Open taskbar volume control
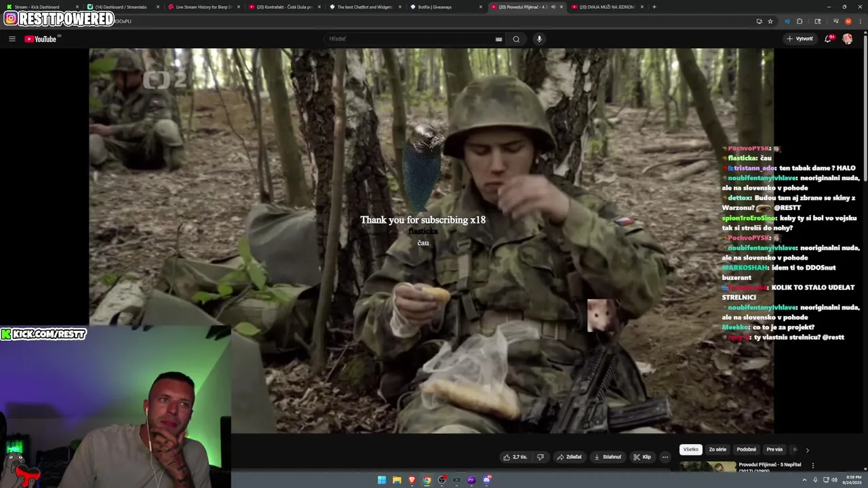Screen dimensions: 868x488 [x=834, y=480]
